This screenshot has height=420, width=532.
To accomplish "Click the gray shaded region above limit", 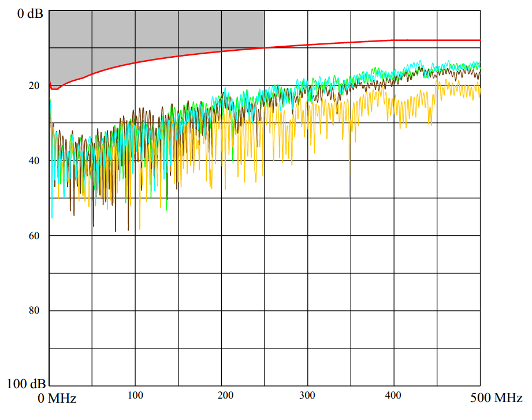I will (156, 34).
